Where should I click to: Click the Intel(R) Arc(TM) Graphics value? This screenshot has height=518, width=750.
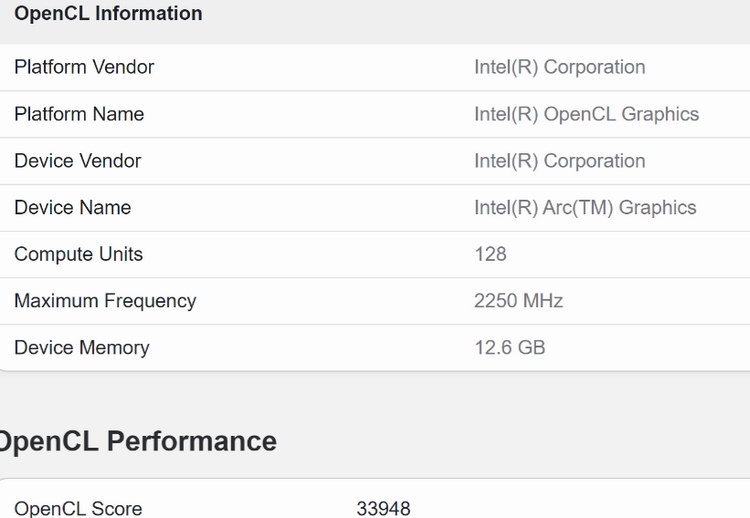click(585, 208)
